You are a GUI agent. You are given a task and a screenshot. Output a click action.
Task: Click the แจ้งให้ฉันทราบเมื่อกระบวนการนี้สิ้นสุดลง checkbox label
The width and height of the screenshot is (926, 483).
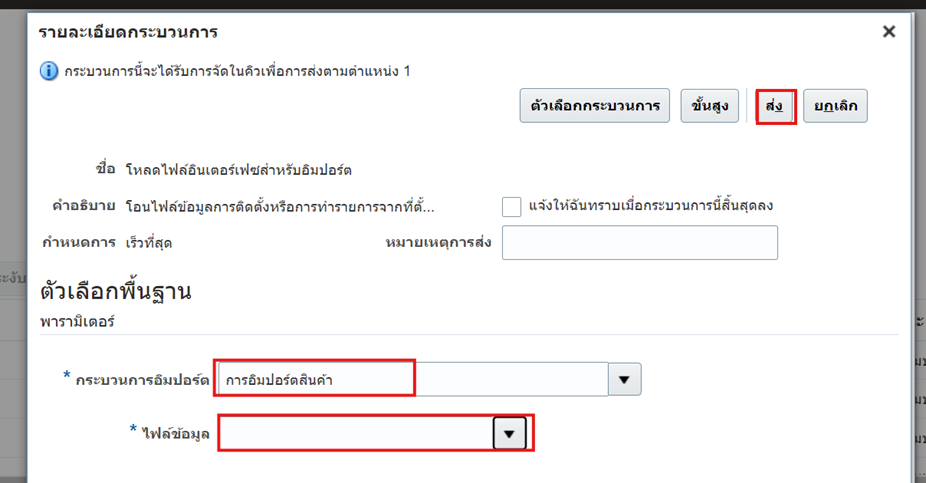click(651, 206)
